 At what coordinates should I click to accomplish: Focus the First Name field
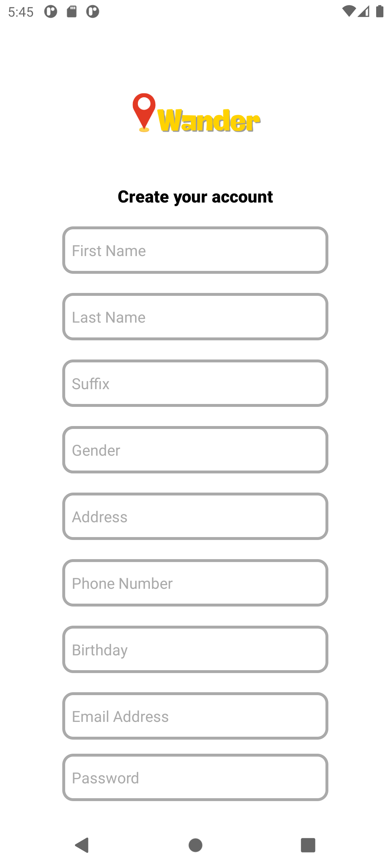(x=195, y=250)
